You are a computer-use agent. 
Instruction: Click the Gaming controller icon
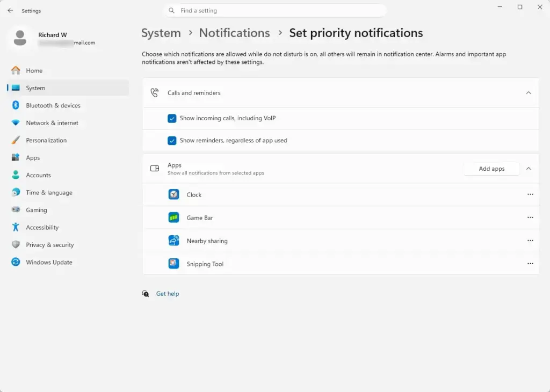16,209
